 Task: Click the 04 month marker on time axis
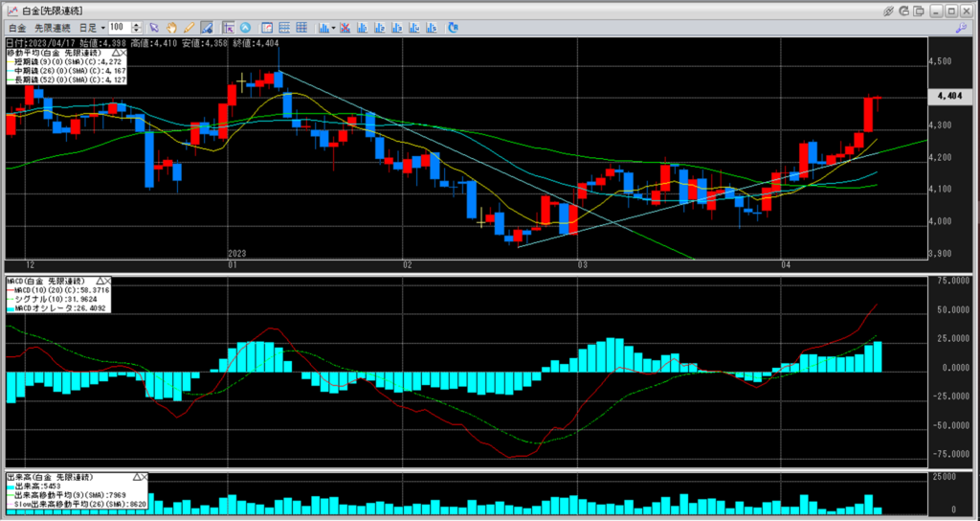tap(786, 265)
